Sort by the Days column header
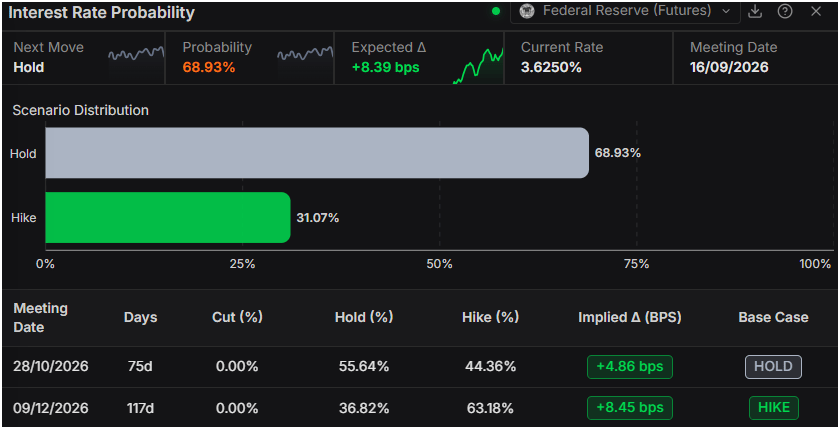Viewport: 840px width, 429px height. point(140,318)
